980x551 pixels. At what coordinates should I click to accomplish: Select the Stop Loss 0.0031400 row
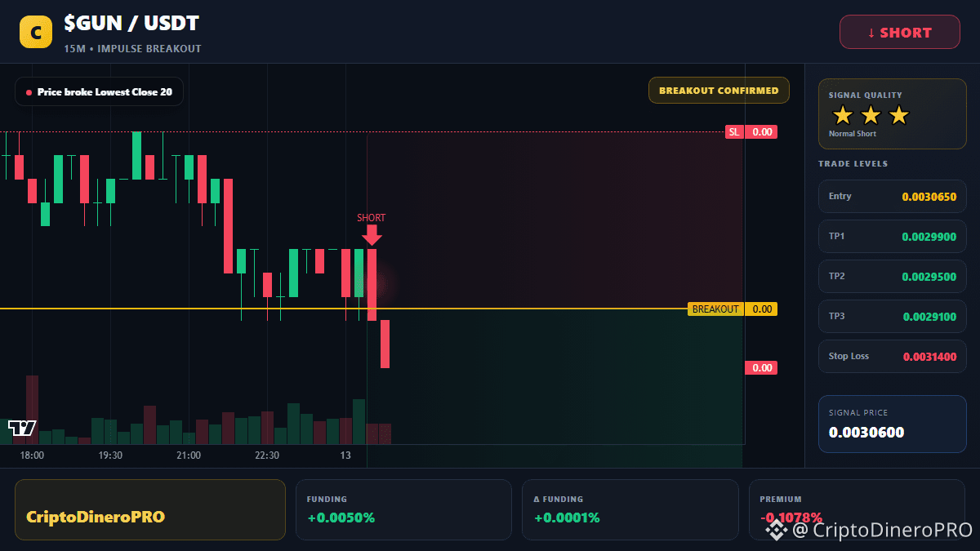click(893, 356)
